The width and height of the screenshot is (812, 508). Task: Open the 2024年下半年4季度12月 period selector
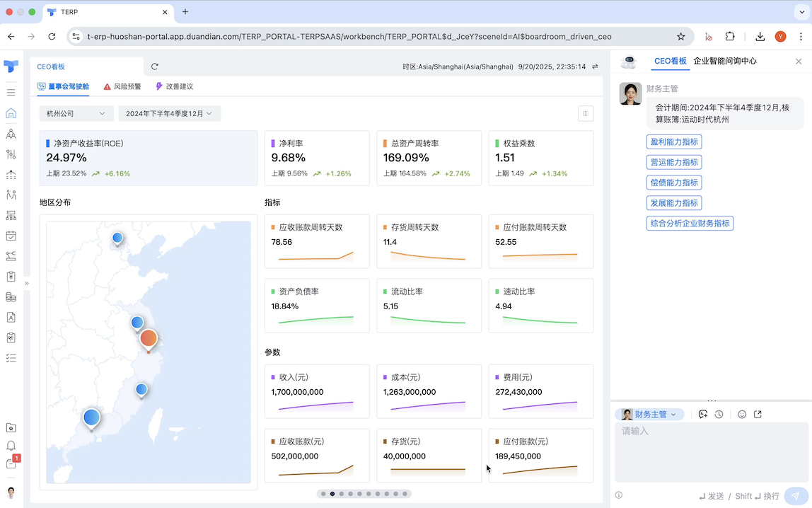(x=170, y=112)
